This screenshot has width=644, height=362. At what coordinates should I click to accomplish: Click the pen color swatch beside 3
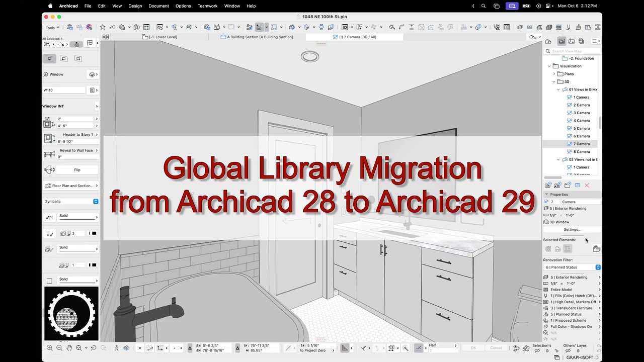[x=93, y=233]
